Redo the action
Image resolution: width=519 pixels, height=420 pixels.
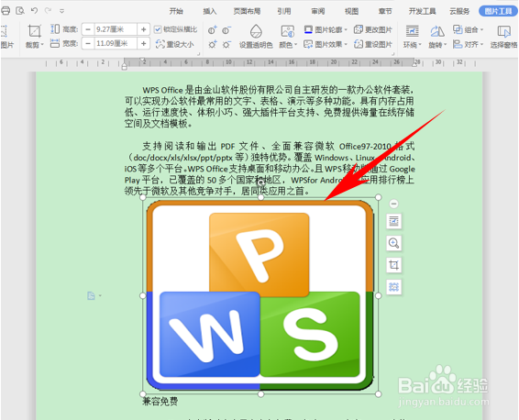coord(49,11)
